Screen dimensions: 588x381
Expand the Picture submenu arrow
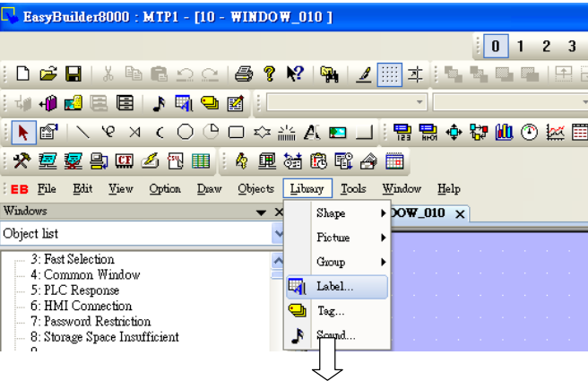(x=383, y=238)
